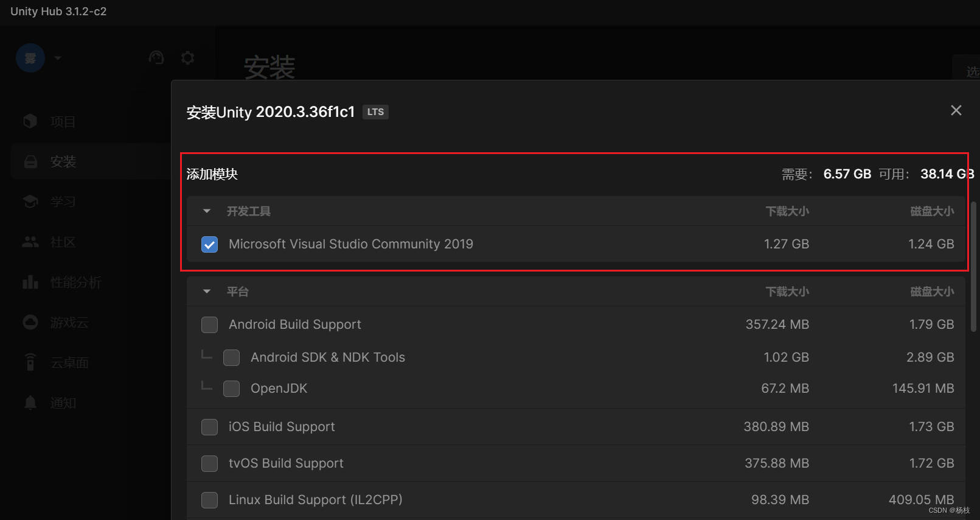
Task: Click Visual Studio disk size 1.24 GB
Action: [x=931, y=244]
